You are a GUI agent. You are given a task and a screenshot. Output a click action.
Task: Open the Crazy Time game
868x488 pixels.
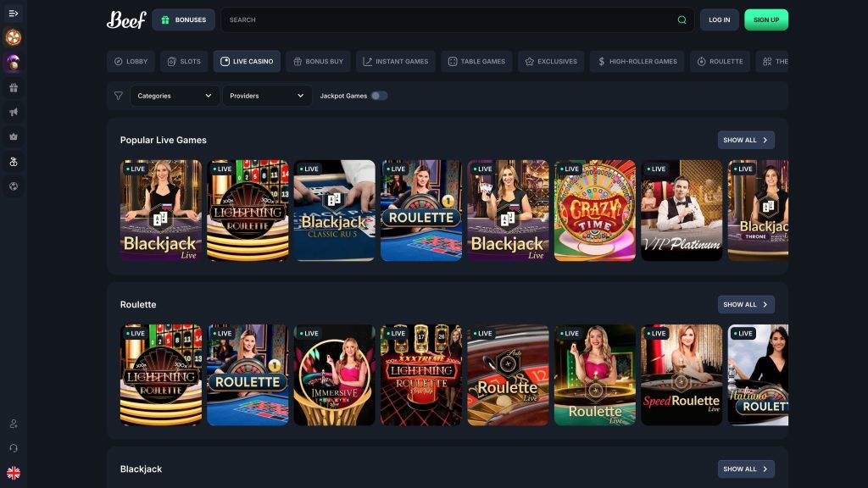click(x=595, y=210)
